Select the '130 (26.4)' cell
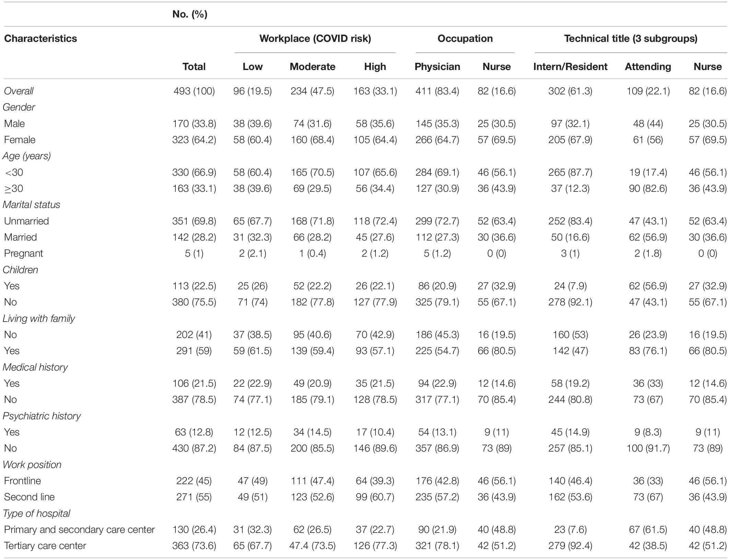The height and width of the screenshot is (560, 729). point(194,529)
